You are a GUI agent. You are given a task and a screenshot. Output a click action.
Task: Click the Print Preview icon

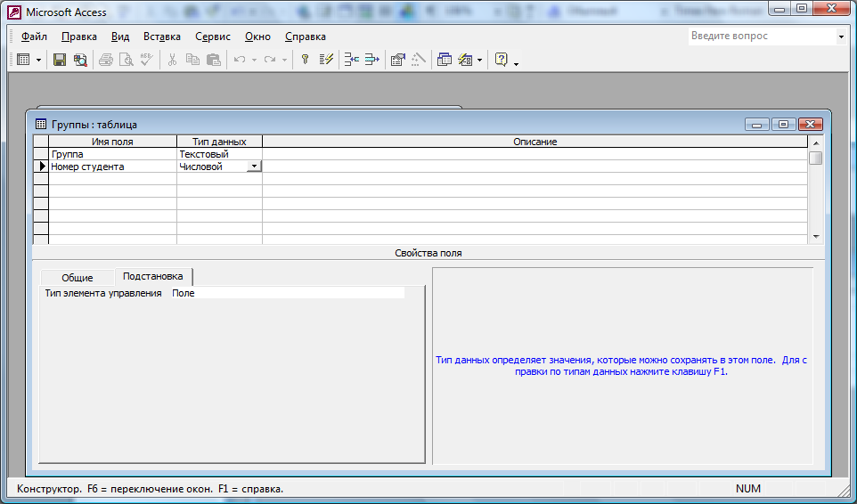pyautogui.click(x=127, y=60)
